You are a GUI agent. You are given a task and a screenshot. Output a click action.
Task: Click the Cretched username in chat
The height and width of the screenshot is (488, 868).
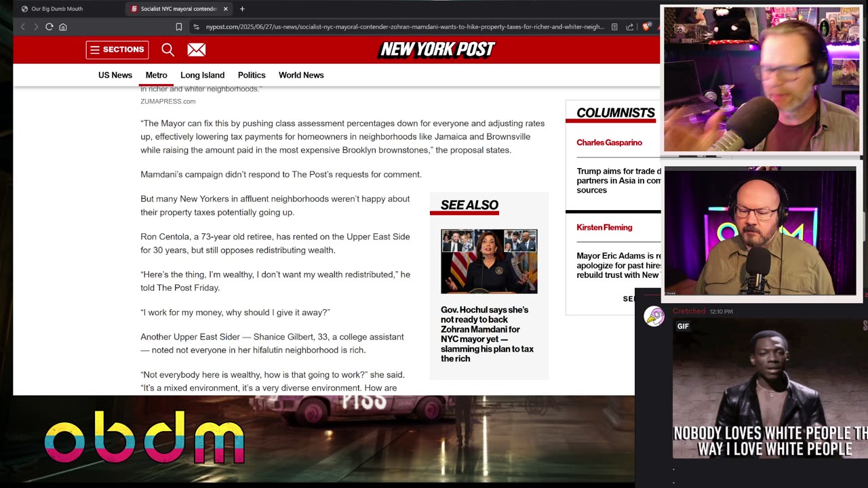tap(689, 311)
